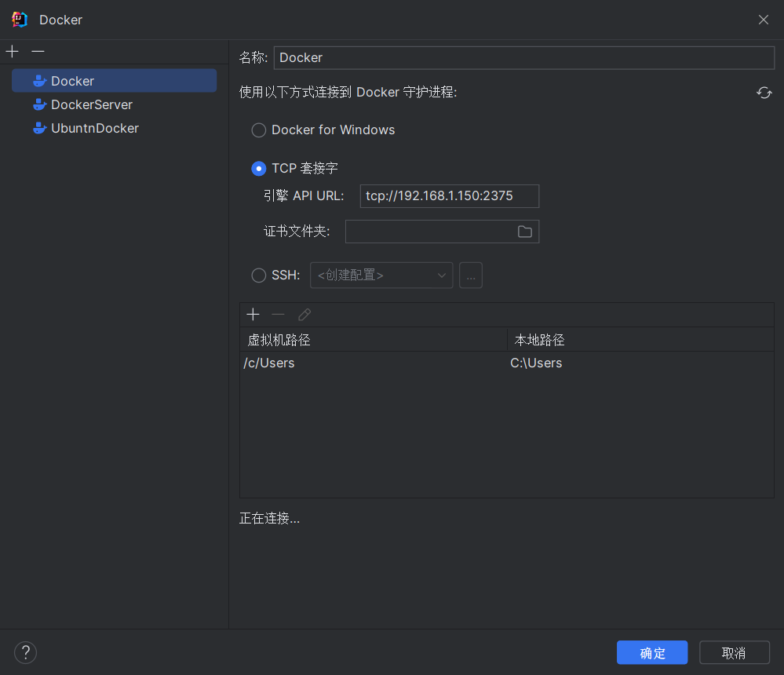Select UbuntnDocker in the configuration list
The width and height of the screenshot is (784, 675).
94,128
